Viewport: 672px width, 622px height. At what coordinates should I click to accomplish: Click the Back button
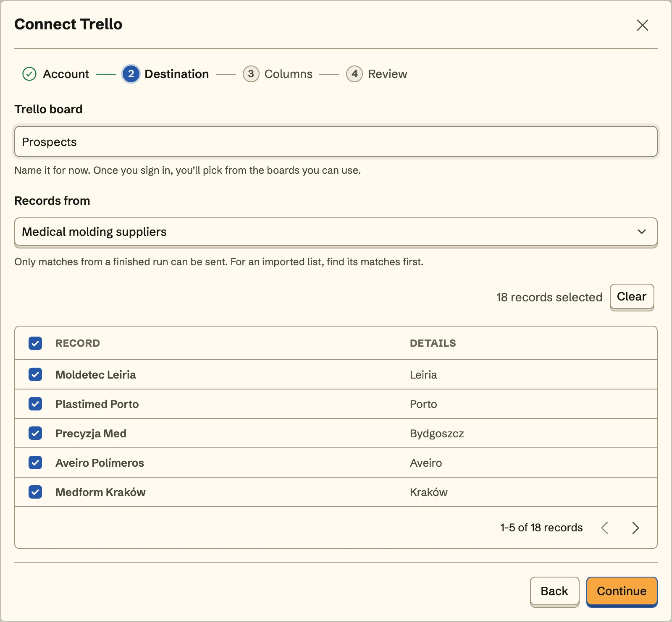[554, 591]
